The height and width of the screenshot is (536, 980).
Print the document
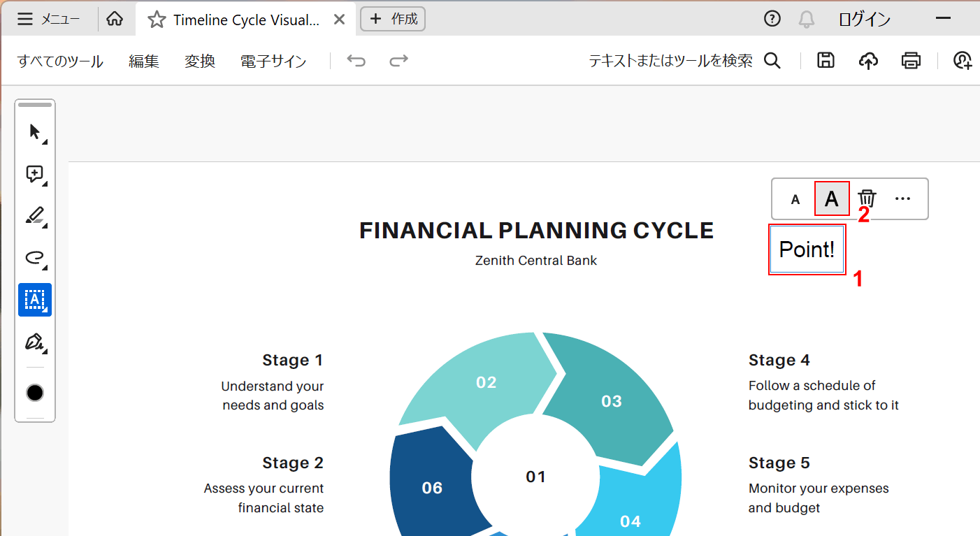tap(911, 61)
